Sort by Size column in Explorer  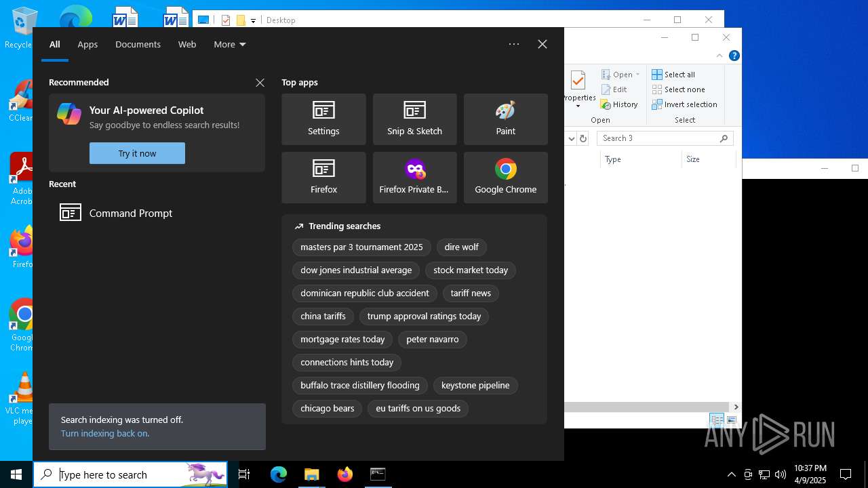tap(709, 159)
